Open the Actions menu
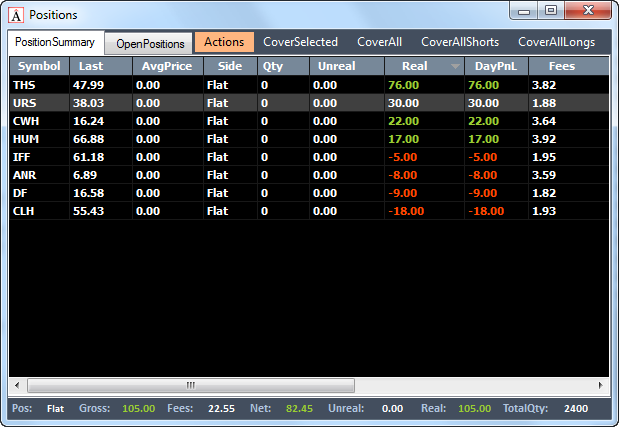Image resolution: width=619 pixels, height=427 pixels. click(x=224, y=42)
